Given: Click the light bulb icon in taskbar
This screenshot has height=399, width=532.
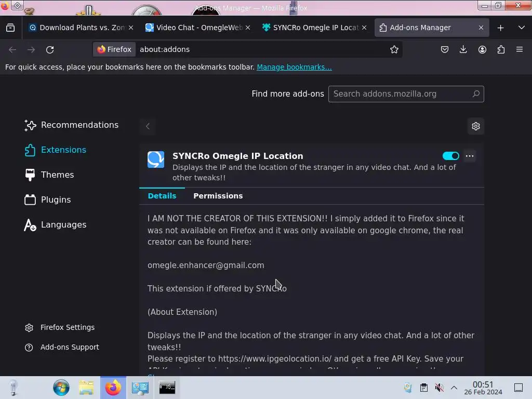Looking at the screenshot, I should tap(13, 388).
